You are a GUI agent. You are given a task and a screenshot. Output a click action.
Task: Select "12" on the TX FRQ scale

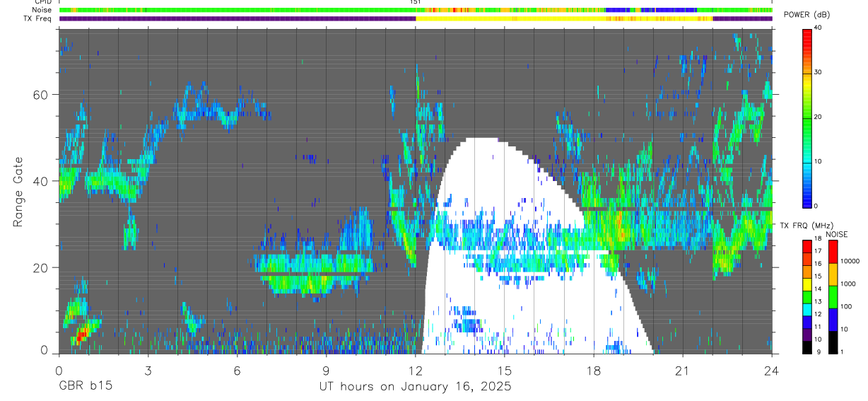818,314
